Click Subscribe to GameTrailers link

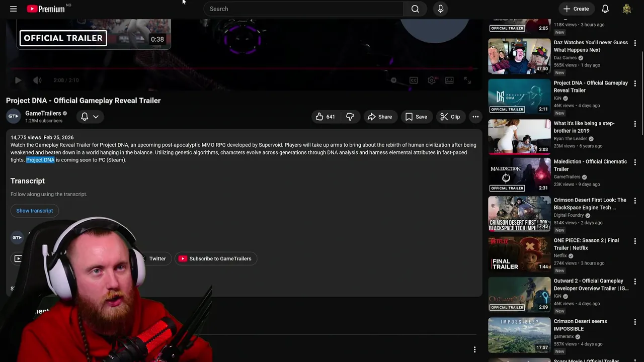tap(216, 258)
